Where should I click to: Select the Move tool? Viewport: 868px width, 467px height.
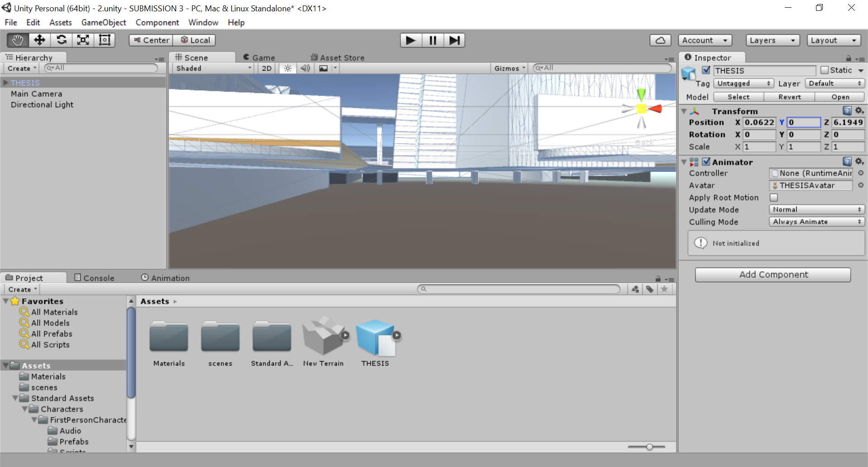point(39,40)
